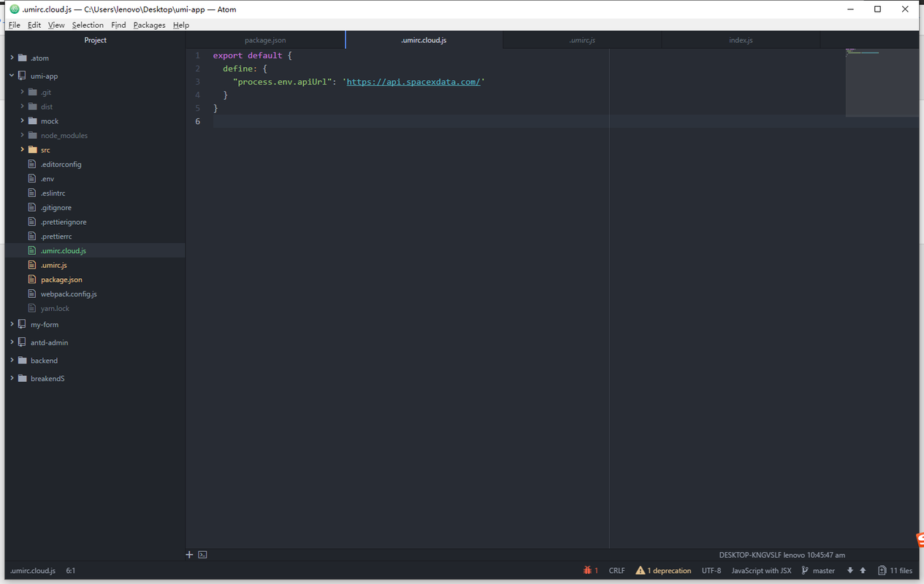Click the git push up arrow
The image size is (924, 584).
click(x=863, y=570)
